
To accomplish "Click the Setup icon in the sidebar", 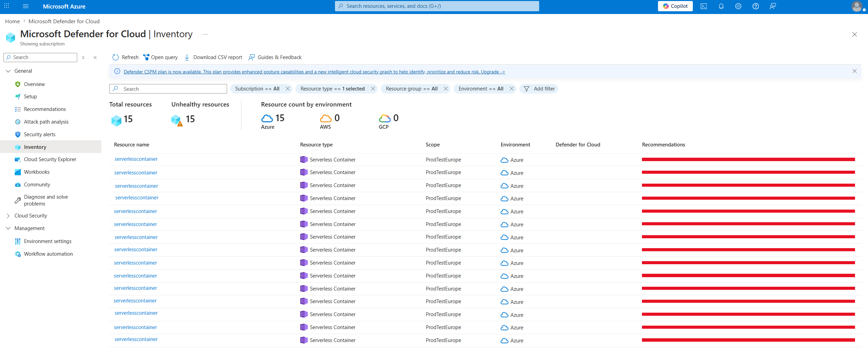I will [x=18, y=97].
